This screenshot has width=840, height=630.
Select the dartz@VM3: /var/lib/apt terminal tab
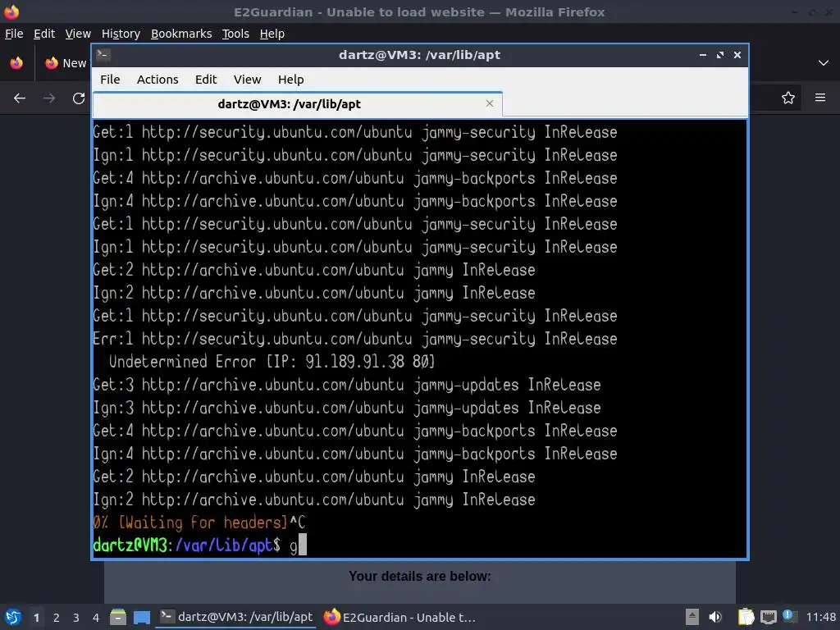point(297,104)
